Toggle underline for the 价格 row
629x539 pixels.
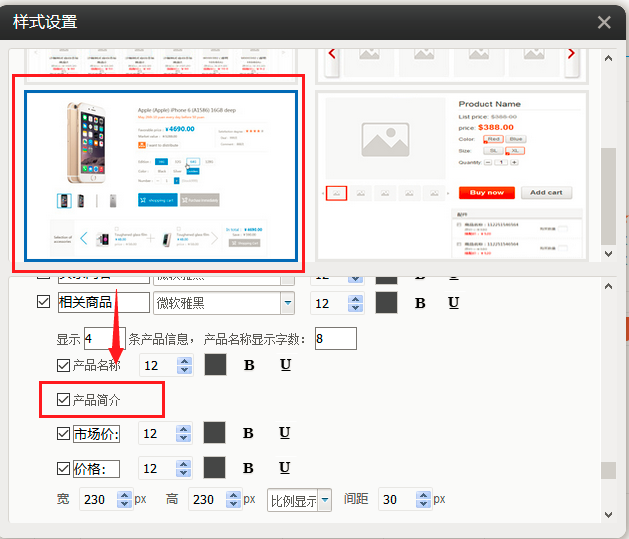pyautogui.click(x=285, y=468)
